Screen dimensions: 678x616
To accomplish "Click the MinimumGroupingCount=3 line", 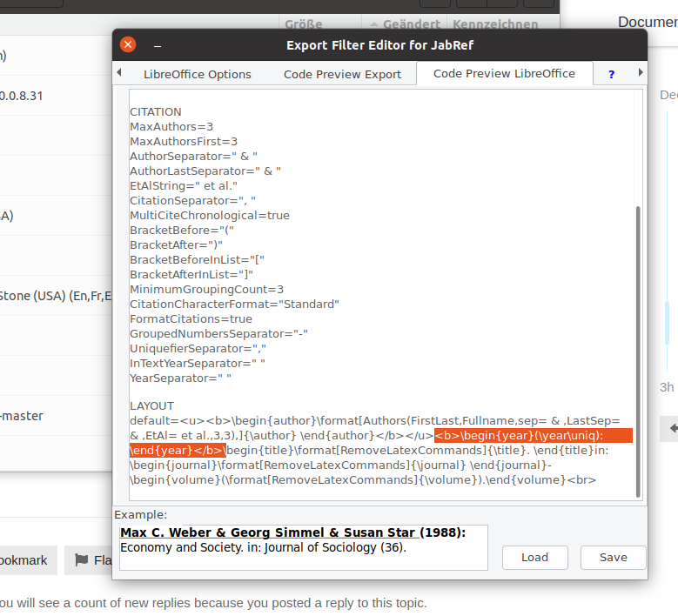I will 206,289.
